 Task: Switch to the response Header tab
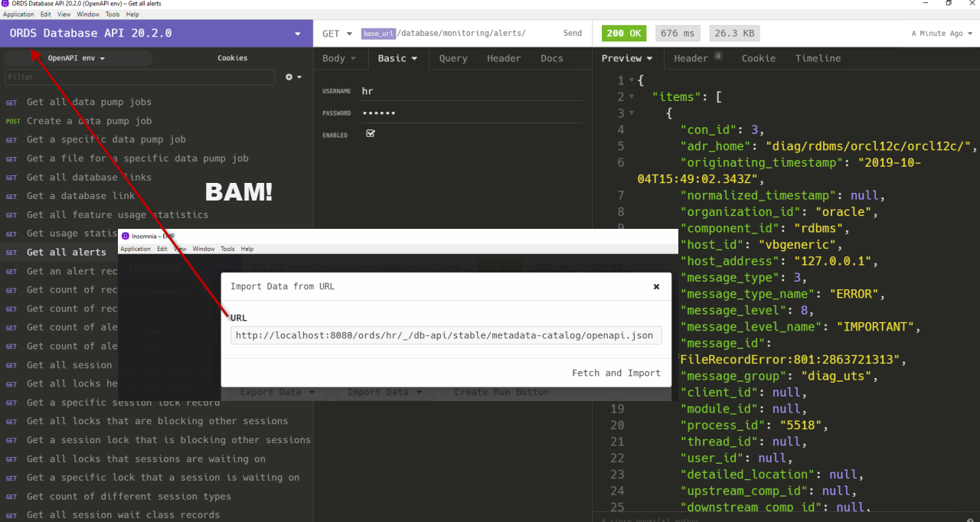coord(697,58)
